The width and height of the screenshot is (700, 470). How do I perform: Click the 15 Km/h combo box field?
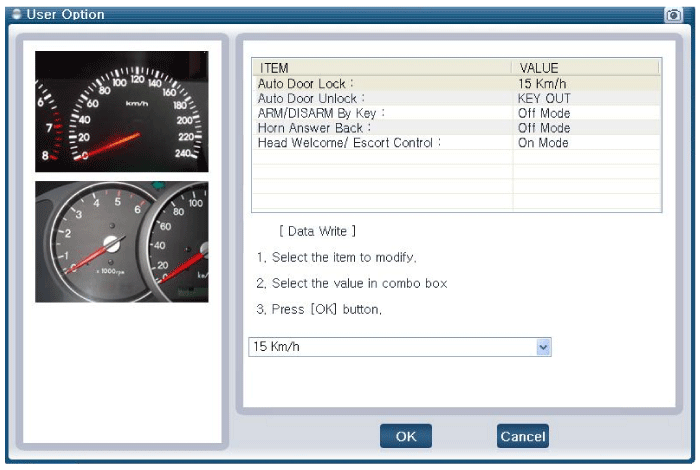(390, 347)
